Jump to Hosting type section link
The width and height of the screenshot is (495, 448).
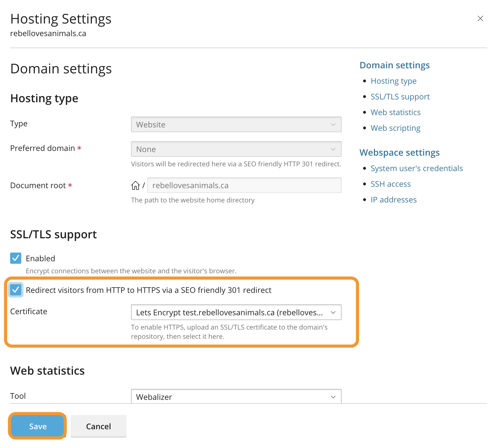pos(393,81)
